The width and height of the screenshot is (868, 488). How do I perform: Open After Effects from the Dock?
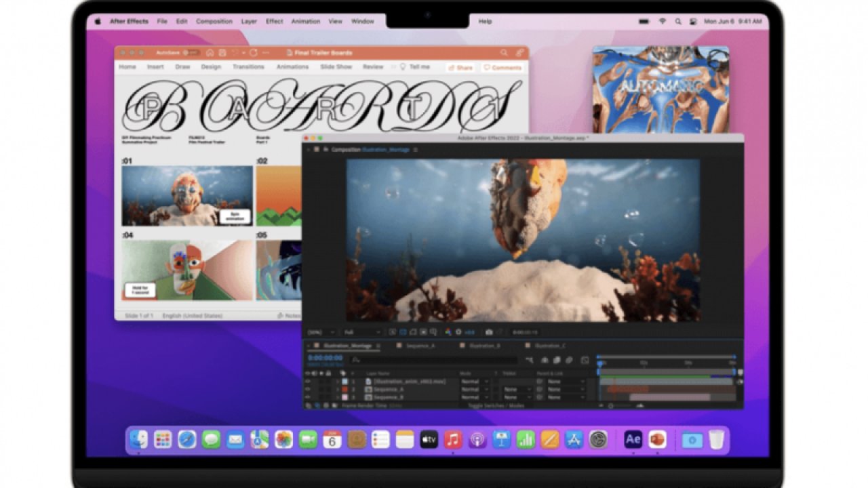633,439
